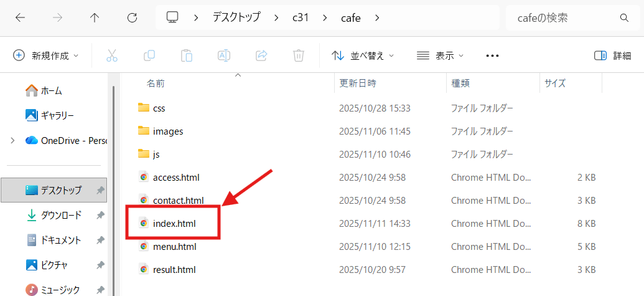This screenshot has width=644, height=296.
Task: Click the Back navigation arrow
Action: point(20,18)
